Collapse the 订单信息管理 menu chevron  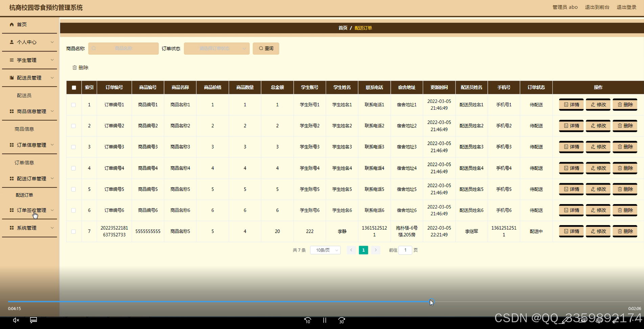[x=52, y=145]
